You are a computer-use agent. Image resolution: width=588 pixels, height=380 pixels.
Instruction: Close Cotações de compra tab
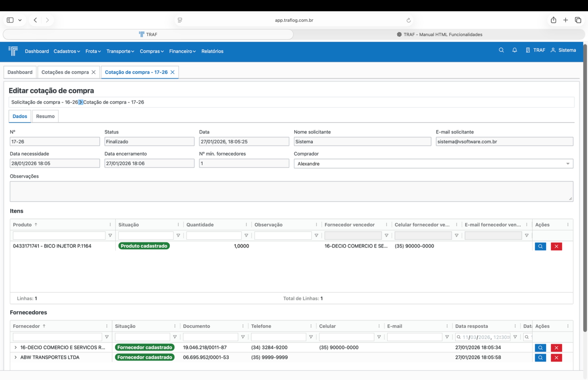point(94,72)
